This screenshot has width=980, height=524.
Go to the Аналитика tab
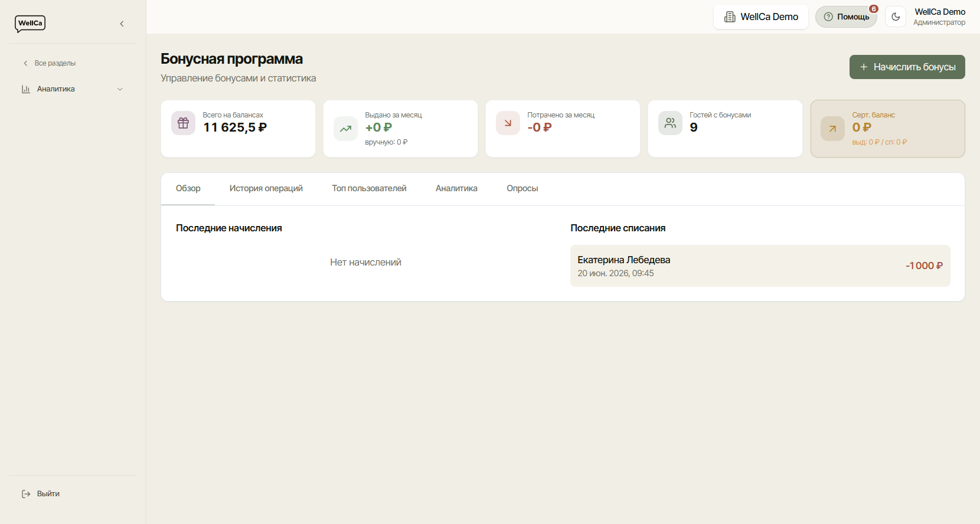point(456,189)
